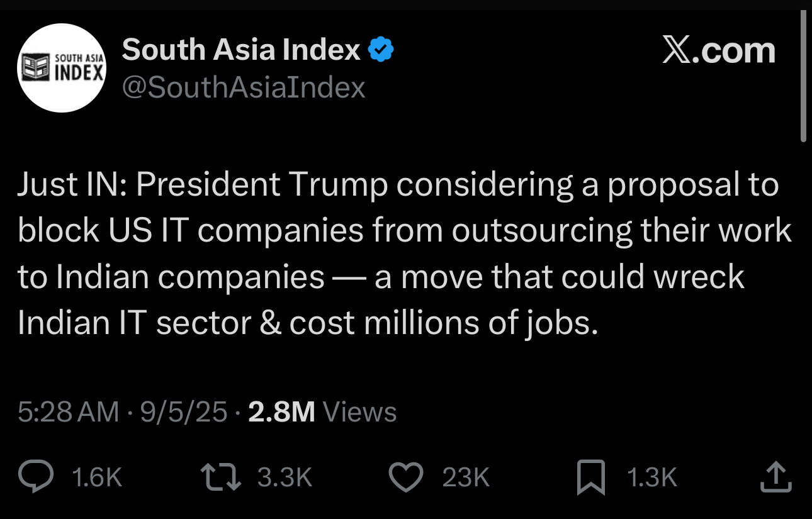
Task: View the 1.6K replies count
Action: click(97, 478)
